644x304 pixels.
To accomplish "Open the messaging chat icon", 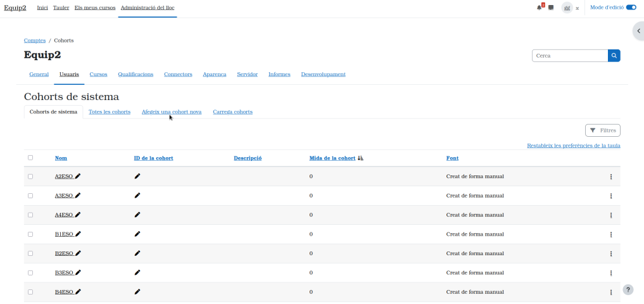I will [551, 8].
